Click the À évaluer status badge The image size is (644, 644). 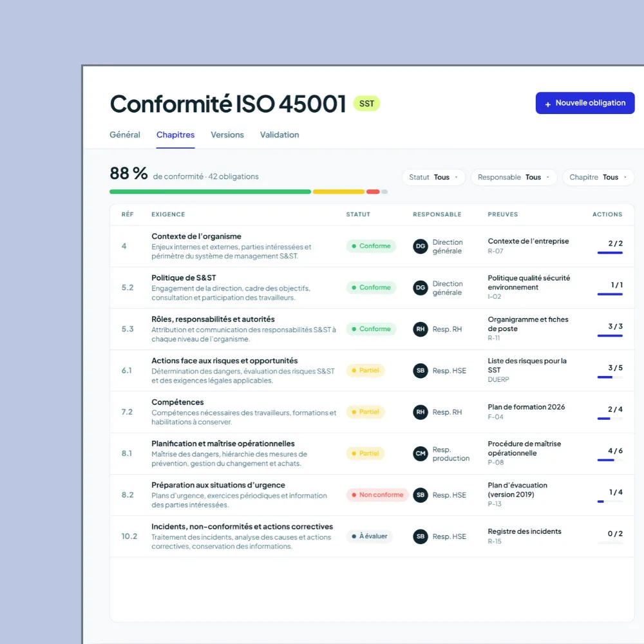[x=369, y=536]
